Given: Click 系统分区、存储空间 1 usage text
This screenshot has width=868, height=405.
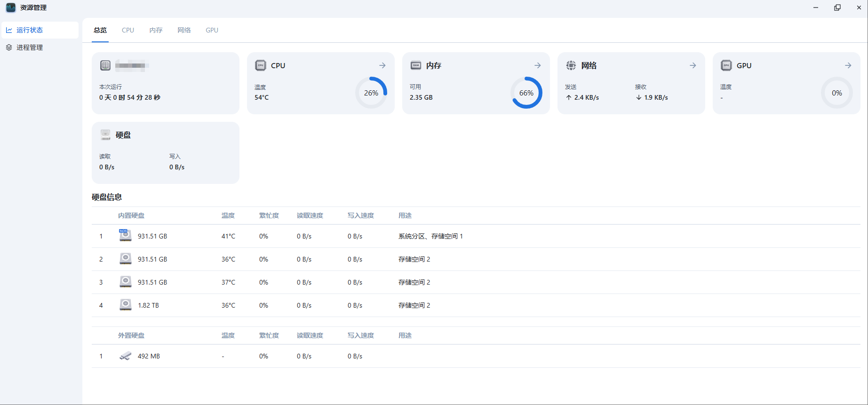Looking at the screenshot, I should coord(430,236).
